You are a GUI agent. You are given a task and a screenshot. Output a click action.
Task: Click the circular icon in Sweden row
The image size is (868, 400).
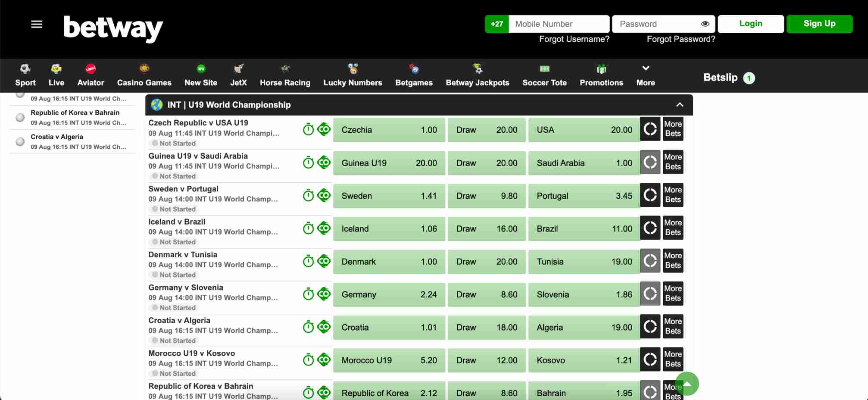click(650, 195)
